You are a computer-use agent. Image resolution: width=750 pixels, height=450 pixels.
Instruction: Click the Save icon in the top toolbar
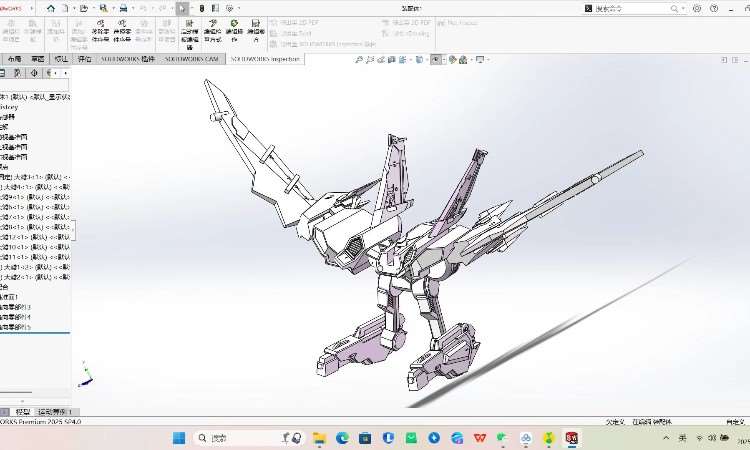(x=103, y=8)
